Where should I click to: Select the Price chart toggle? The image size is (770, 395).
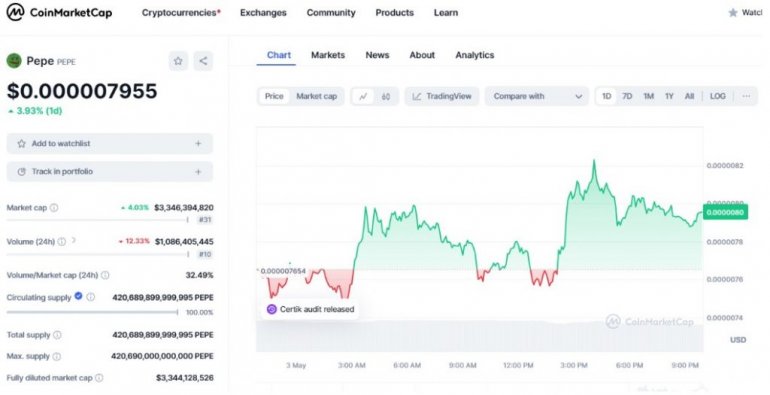[x=274, y=96]
